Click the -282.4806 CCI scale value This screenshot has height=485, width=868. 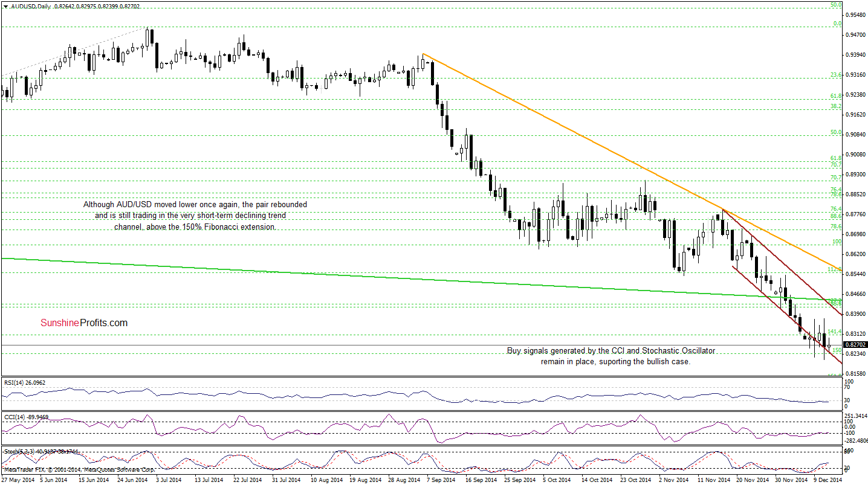[856, 440]
